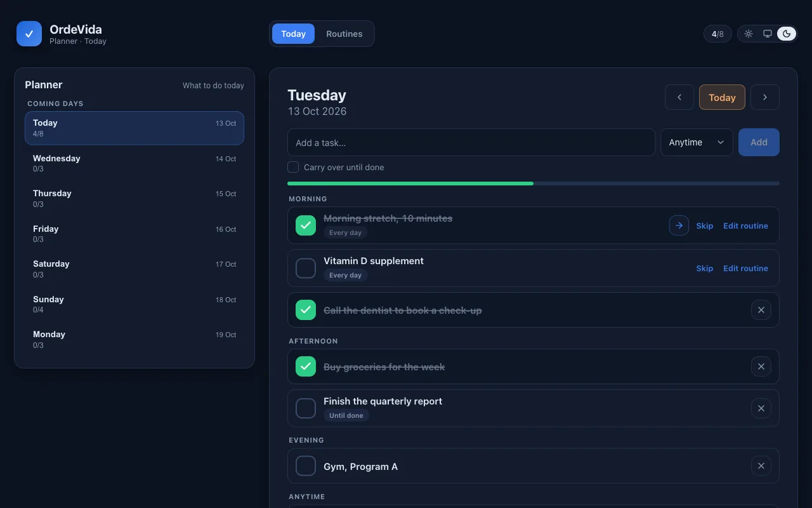Uncheck Call the dentist task
The image size is (812, 508).
tap(306, 310)
